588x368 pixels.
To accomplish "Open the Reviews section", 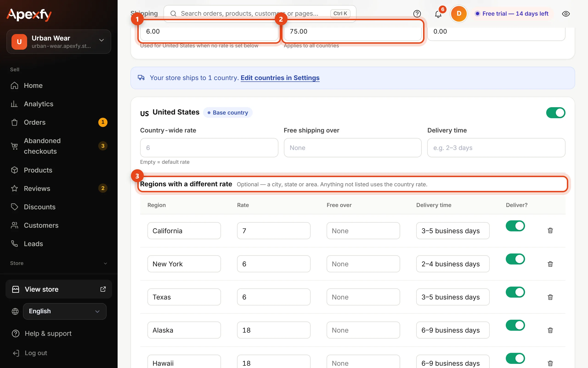I will (59, 188).
